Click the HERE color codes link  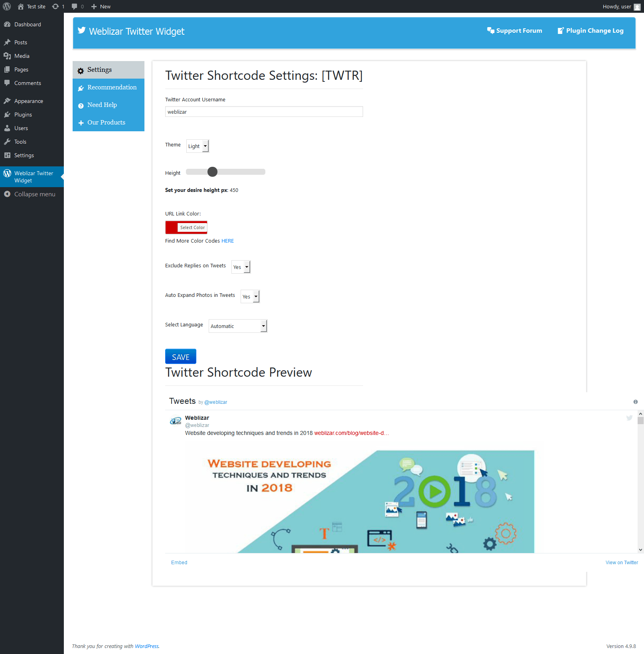227,241
